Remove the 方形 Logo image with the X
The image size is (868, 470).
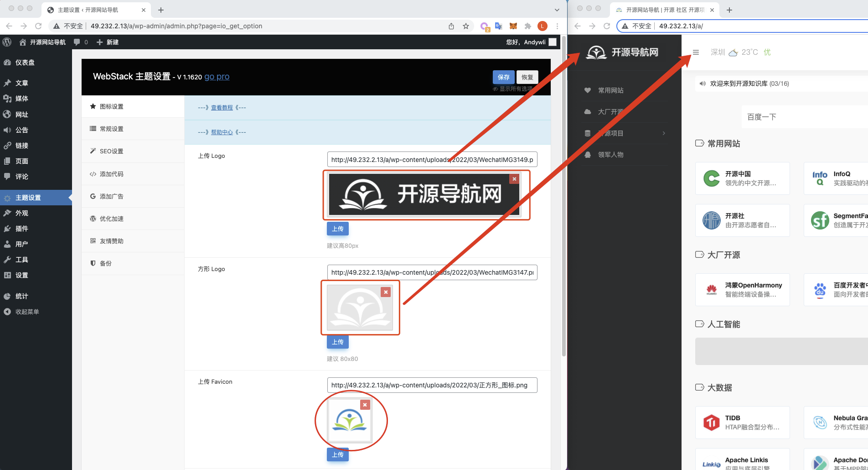point(386,292)
